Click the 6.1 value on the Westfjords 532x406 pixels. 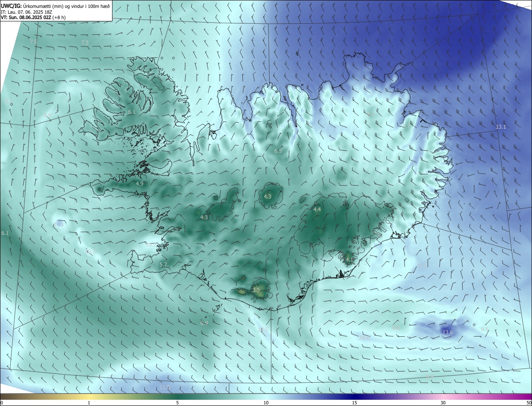click(x=132, y=112)
